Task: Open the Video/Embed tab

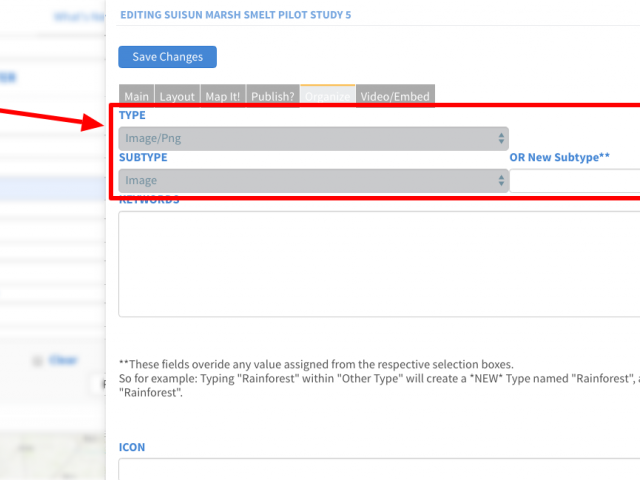Action: tap(395, 96)
